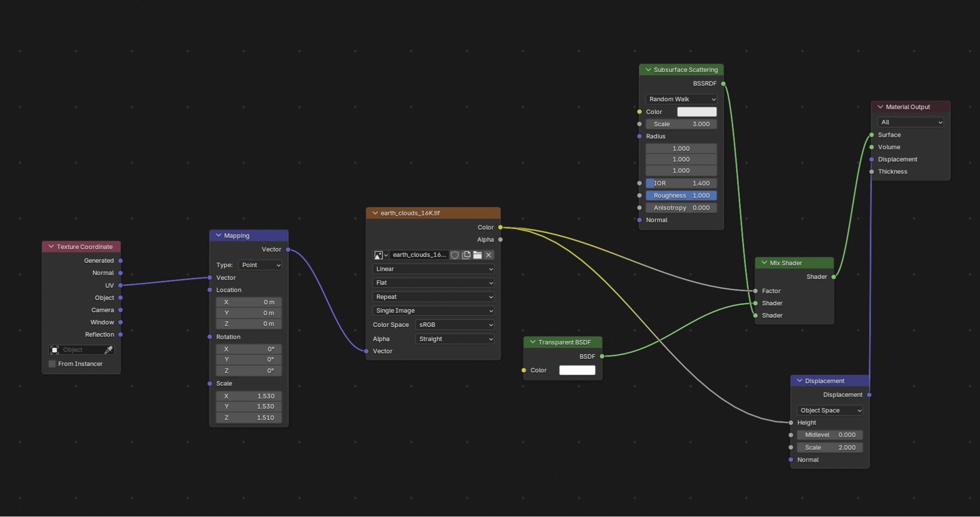Toggle fake user shield icon
The height and width of the screenshot is (517, 980).
tap(454, 255)
